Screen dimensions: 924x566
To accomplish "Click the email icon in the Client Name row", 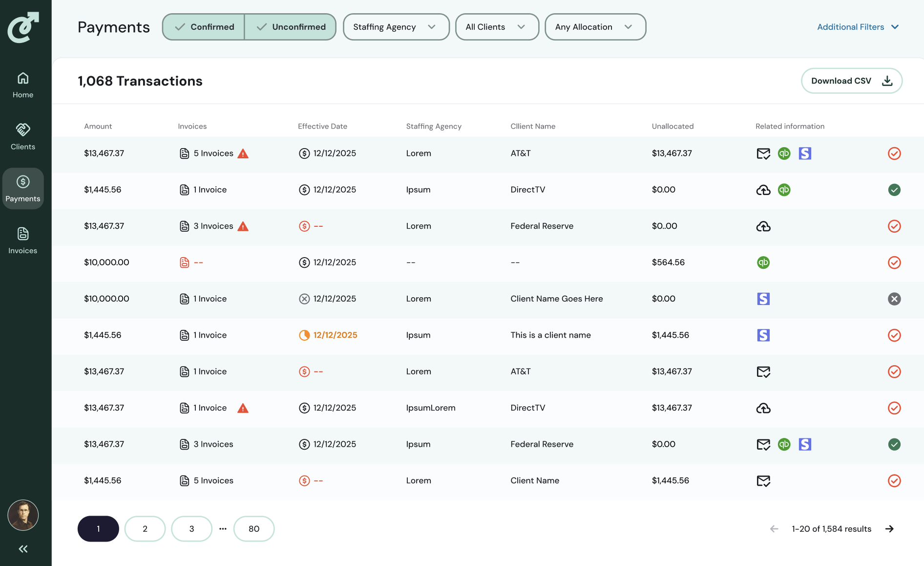I will point(763,481).
